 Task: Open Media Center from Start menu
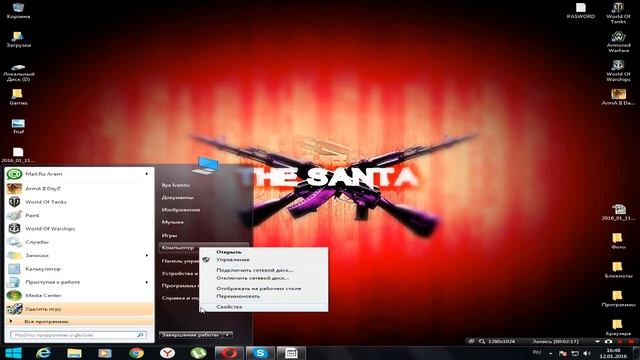80,296
